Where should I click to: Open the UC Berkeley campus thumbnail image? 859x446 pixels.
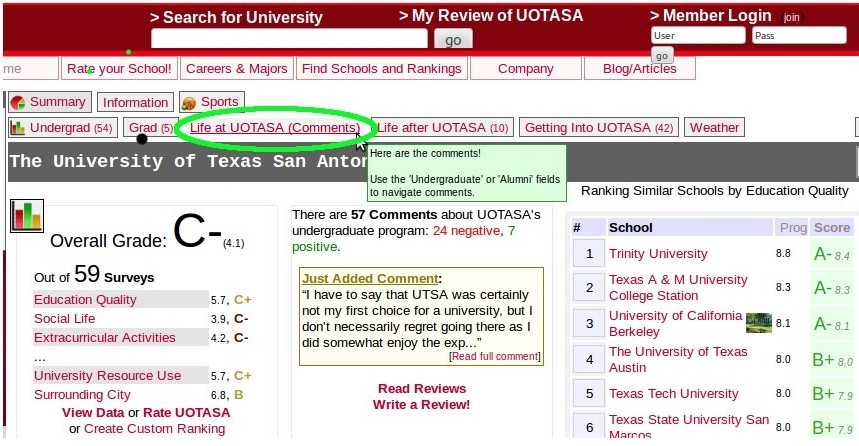(x=759, y=323)
